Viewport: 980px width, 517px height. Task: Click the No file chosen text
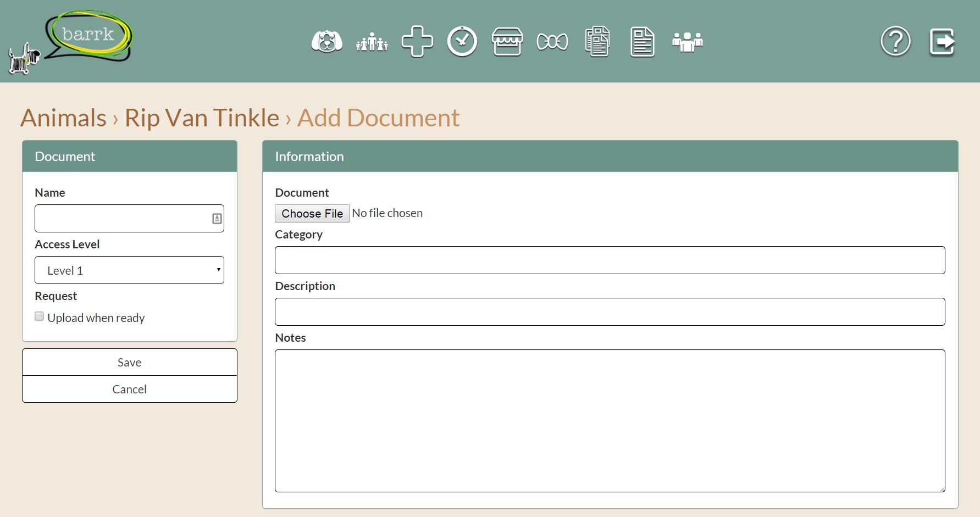tap(387, 213)
